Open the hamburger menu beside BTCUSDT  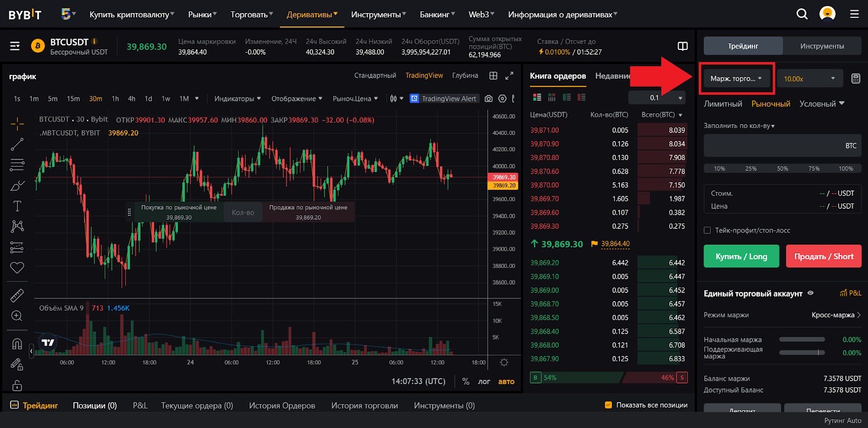click(x=15, y=47)
